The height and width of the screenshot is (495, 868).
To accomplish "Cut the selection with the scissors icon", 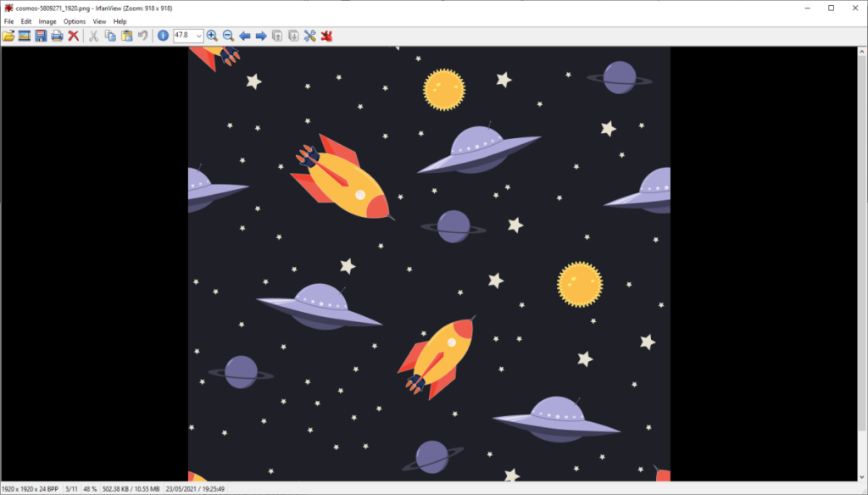I will [93, 36].
